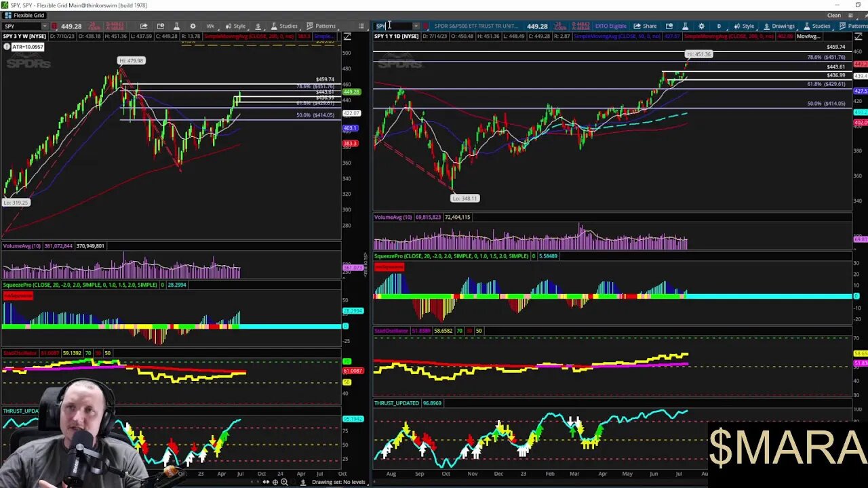Open D timeframe dropdown on right chart

pyautogui.click(x=719, y=26)
